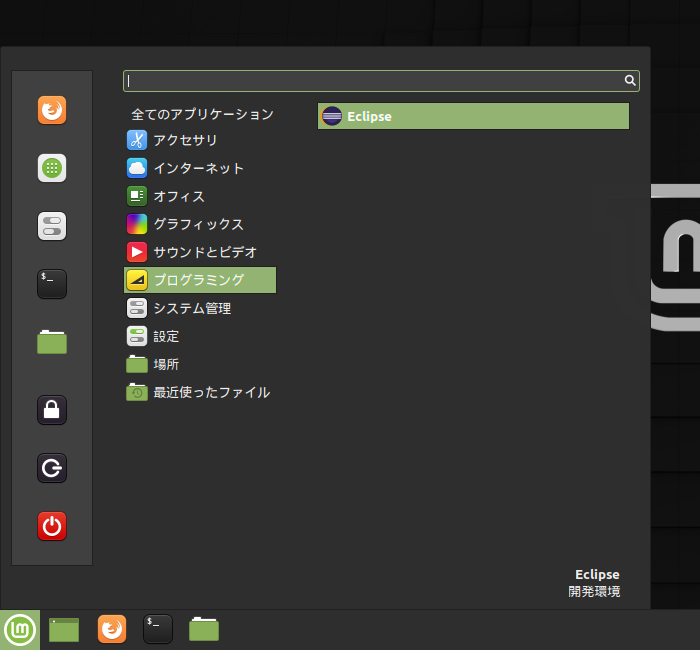Click the Log Out icon in sidebar
700x650 pixels.
click(x=52, y=468)
